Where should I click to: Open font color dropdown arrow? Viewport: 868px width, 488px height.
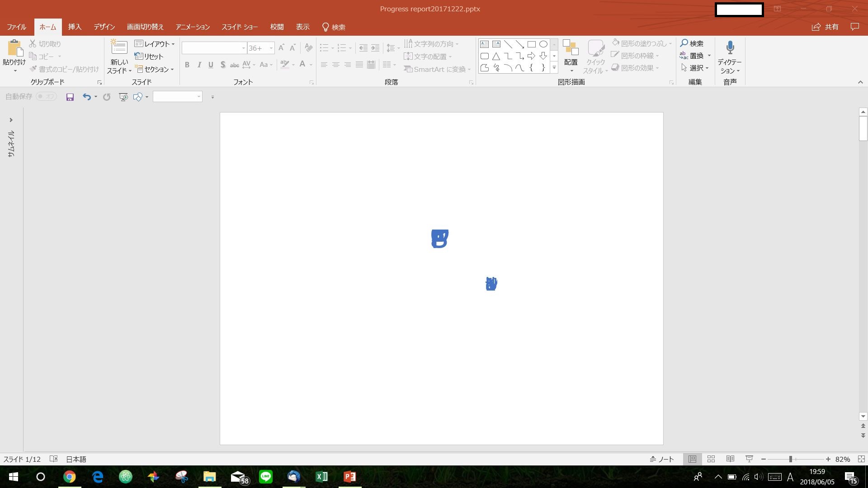click(x=311, y=65)
